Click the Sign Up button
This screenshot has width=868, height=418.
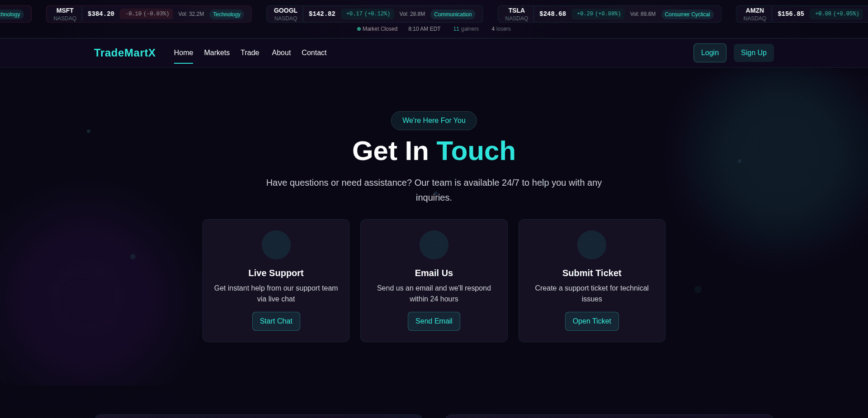pyautogui.click(x=754, y=53)
